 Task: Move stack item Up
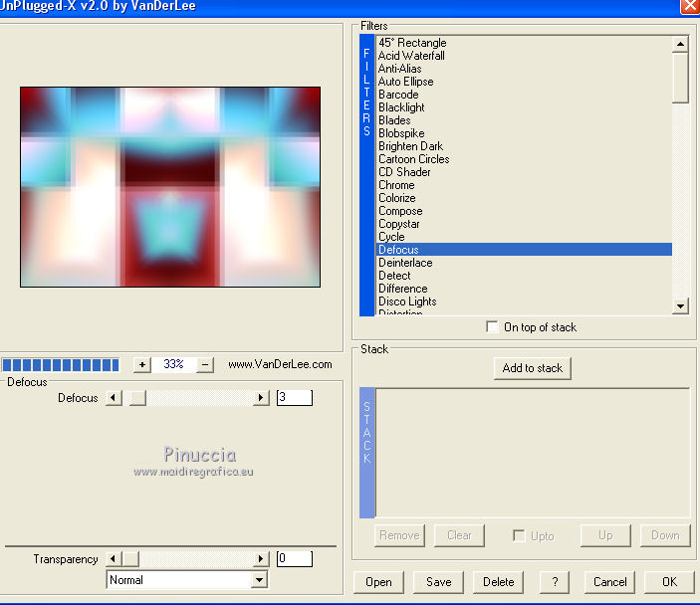pos(605,535)
